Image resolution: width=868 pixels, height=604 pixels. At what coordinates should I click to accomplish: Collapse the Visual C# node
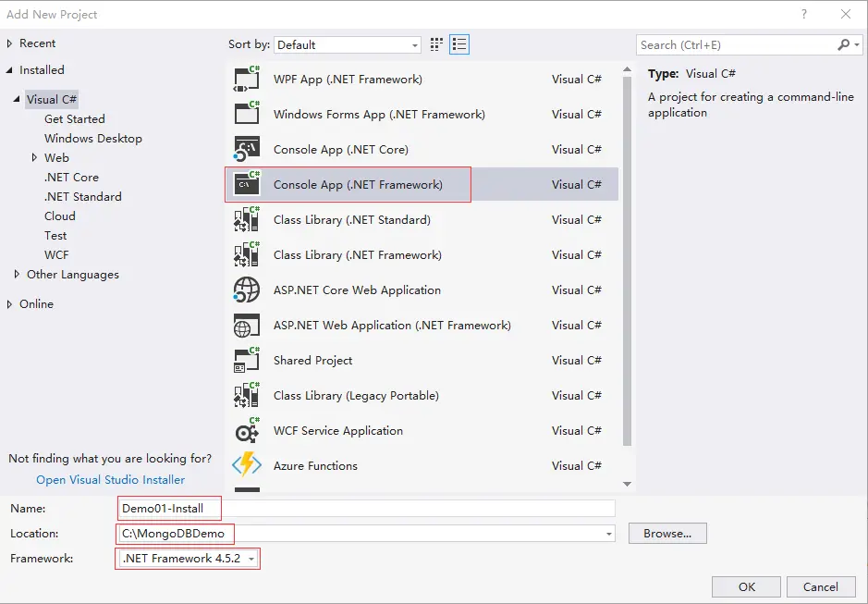click(17, 99)
